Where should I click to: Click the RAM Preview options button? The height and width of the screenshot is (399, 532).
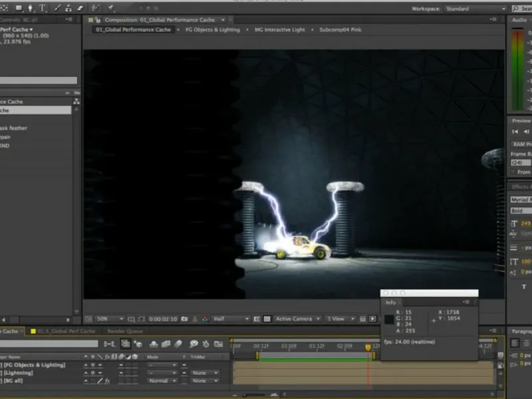click(521, 144)
